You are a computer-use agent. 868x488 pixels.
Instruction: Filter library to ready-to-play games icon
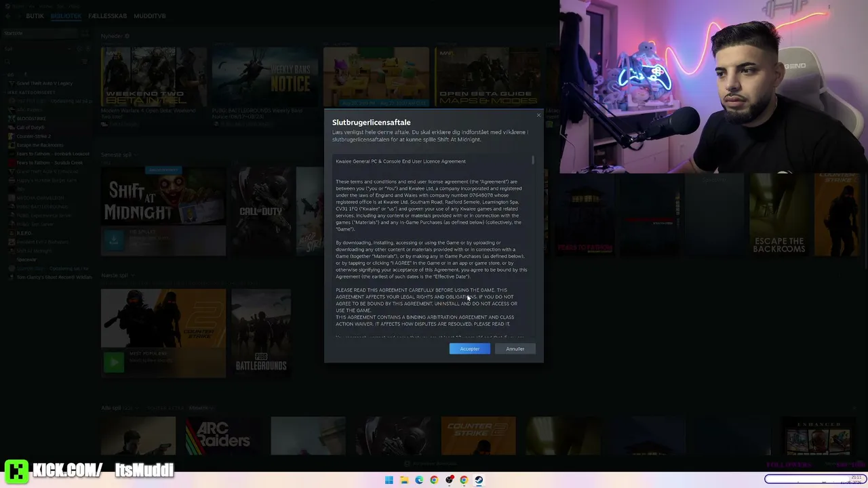pos(87,49)
